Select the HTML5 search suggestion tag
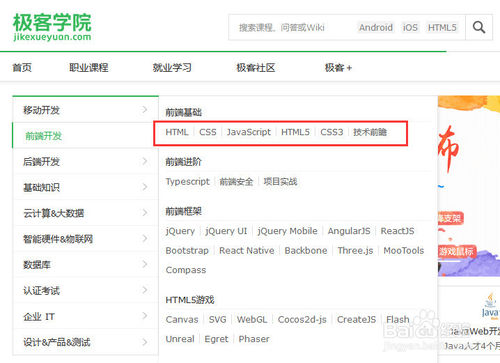Image resolution: width=500 pixels, height=363 pixels. [x=442, y=27]
